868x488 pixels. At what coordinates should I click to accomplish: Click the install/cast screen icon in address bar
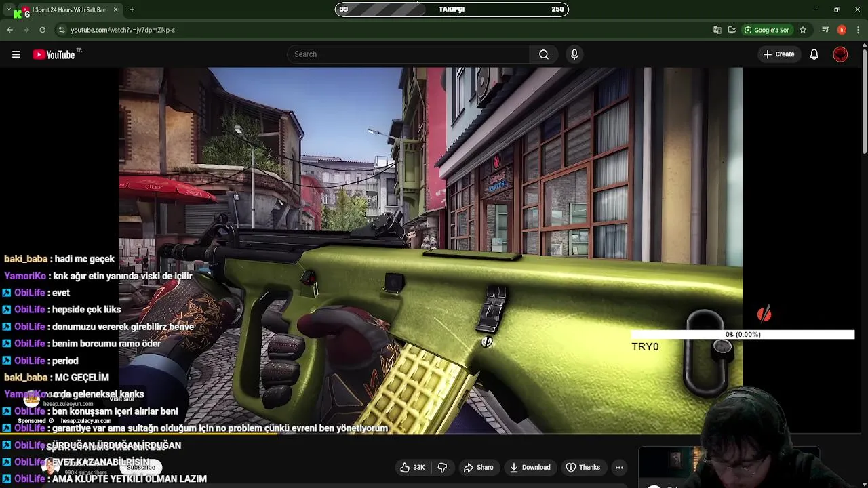732,30
